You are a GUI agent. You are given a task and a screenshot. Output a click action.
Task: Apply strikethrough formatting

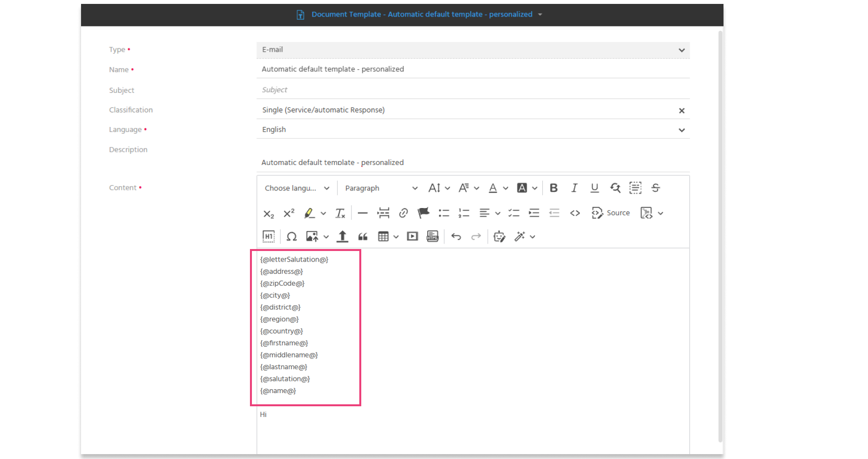pos(656,188)
